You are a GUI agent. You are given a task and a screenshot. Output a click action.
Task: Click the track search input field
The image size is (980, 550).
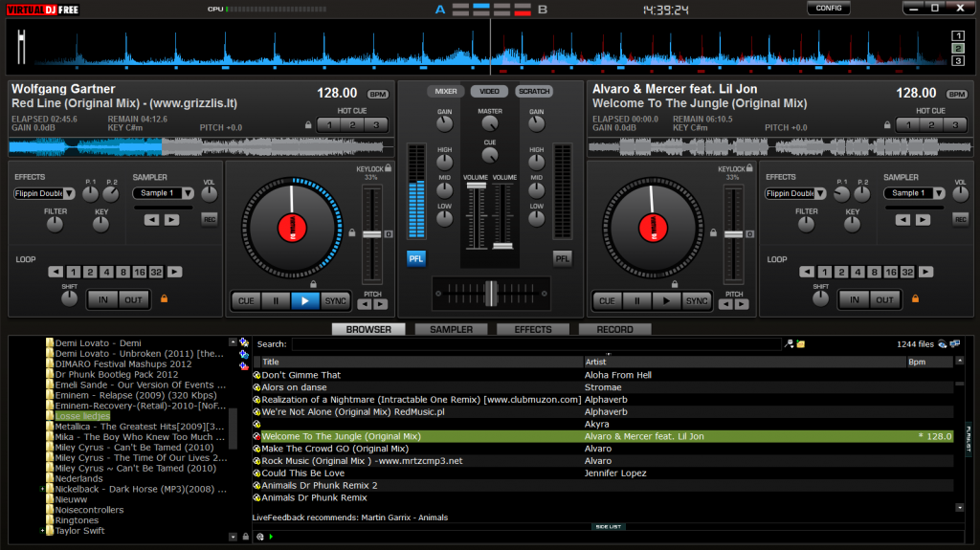click(x=536, y=344)
